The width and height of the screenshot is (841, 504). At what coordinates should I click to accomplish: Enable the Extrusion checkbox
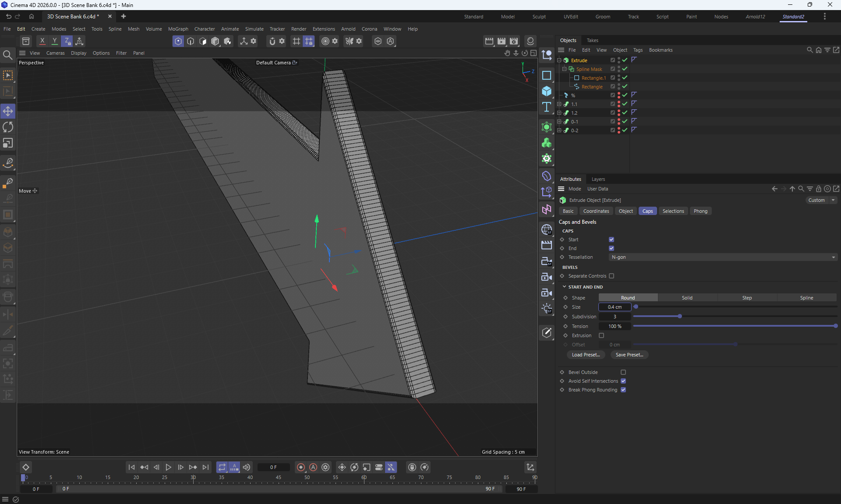(x=601, y=335)
